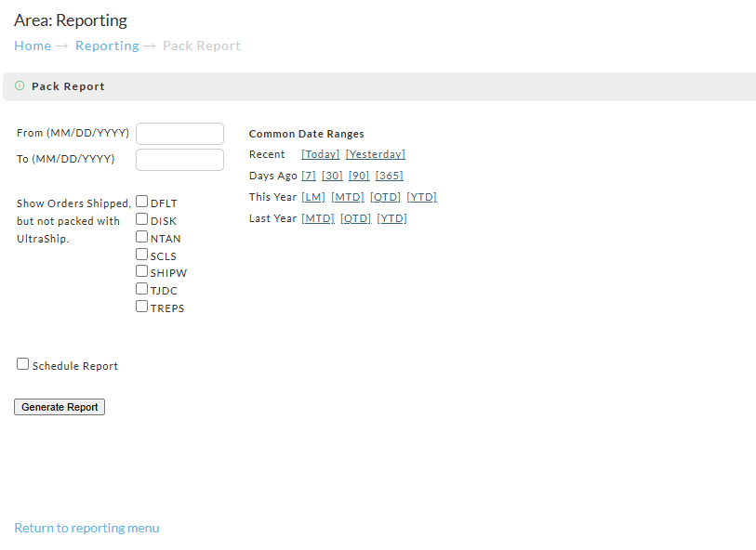Check the TREPS checkbox
The width and height of the screenshot is (756, 550).
point(141,307)
